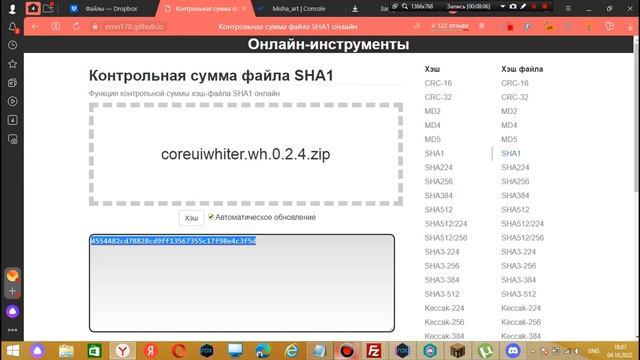Viewport: 640px width, 360px height.
Task: Click the recorder camera snapshot icon
Action: click(x=513, y=6)
